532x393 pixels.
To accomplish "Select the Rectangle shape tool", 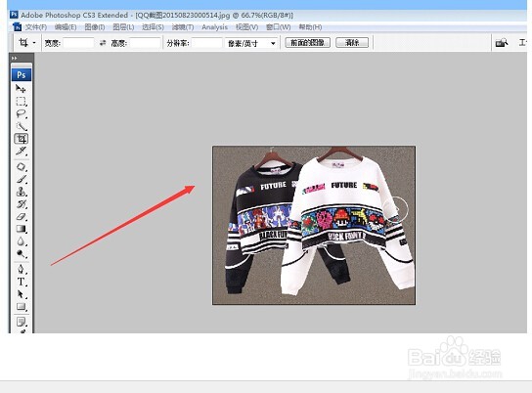I will [22, 307].
